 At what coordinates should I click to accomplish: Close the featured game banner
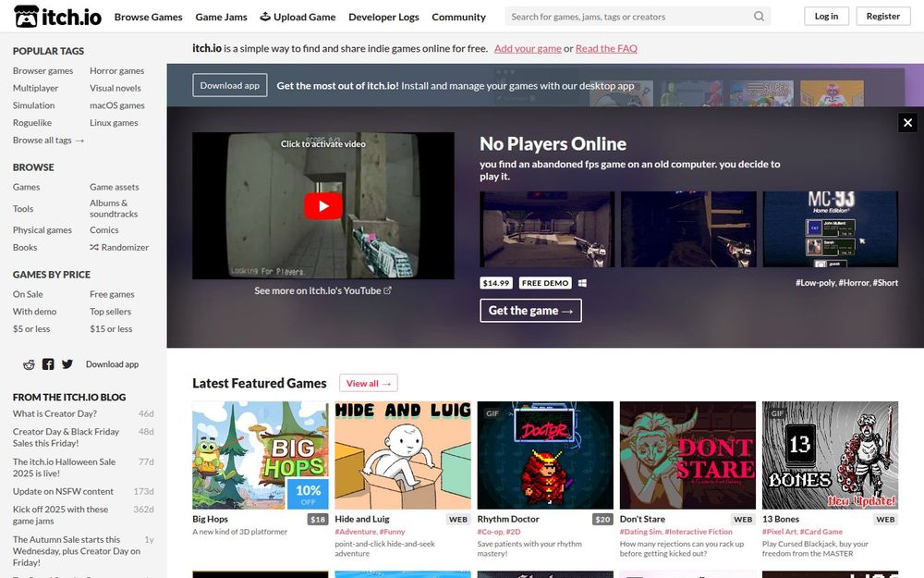907,123
